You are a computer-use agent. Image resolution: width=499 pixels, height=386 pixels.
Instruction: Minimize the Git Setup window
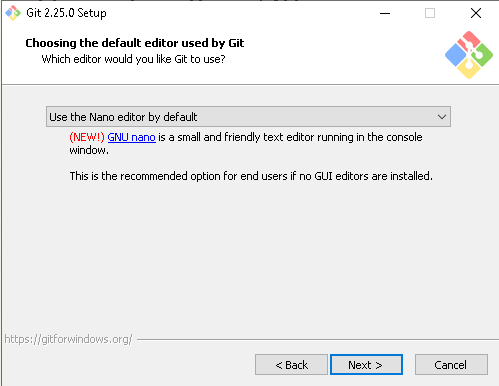pyautogui.click(x=385, y=13)
